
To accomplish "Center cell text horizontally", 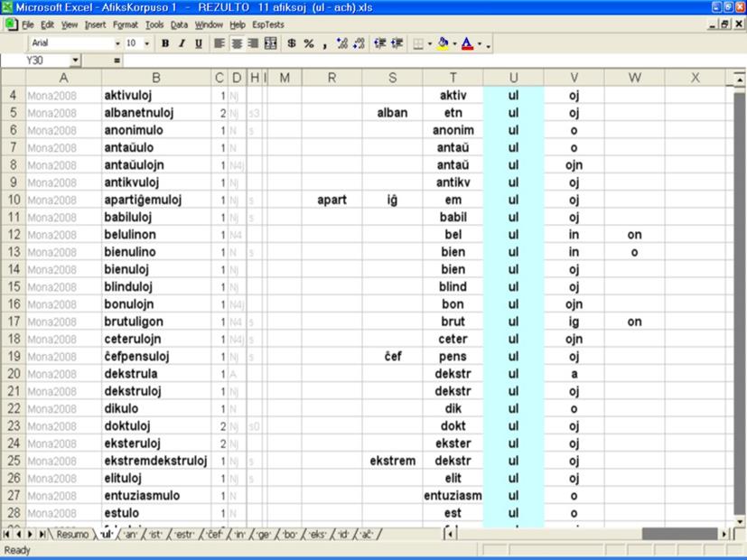I will coord(237,44).
